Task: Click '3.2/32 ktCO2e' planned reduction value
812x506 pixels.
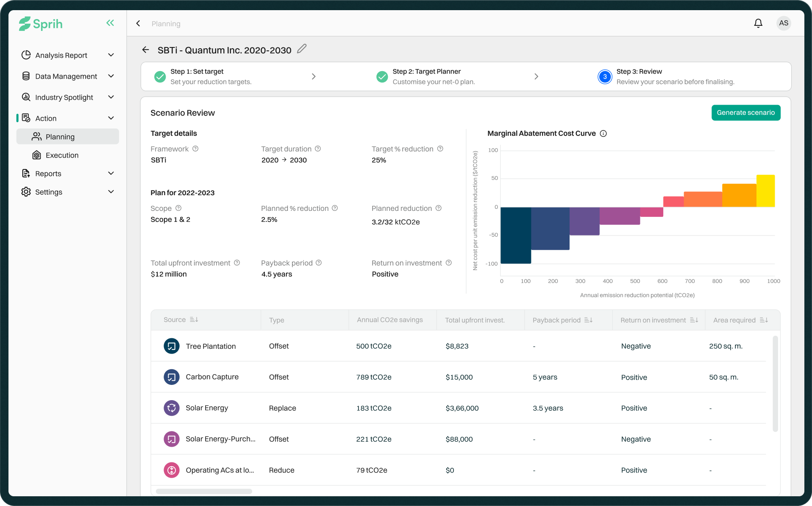Action: (x=396, y=222)
